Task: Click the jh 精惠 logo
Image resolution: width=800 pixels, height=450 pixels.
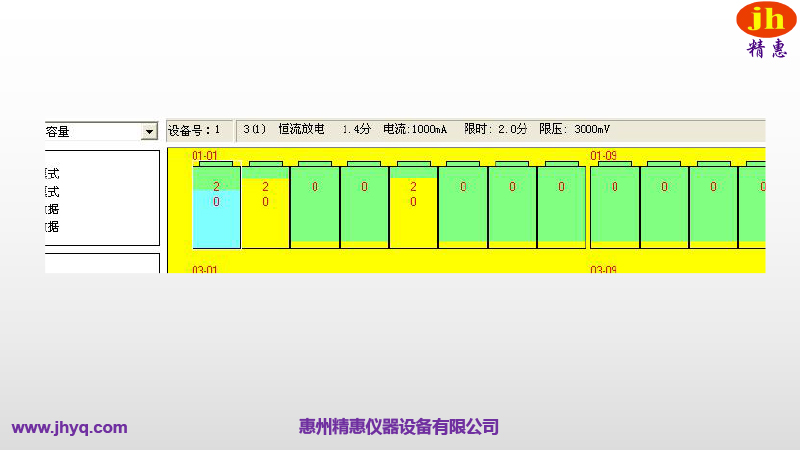Action: pyautogui.click(x=766, y=30)
